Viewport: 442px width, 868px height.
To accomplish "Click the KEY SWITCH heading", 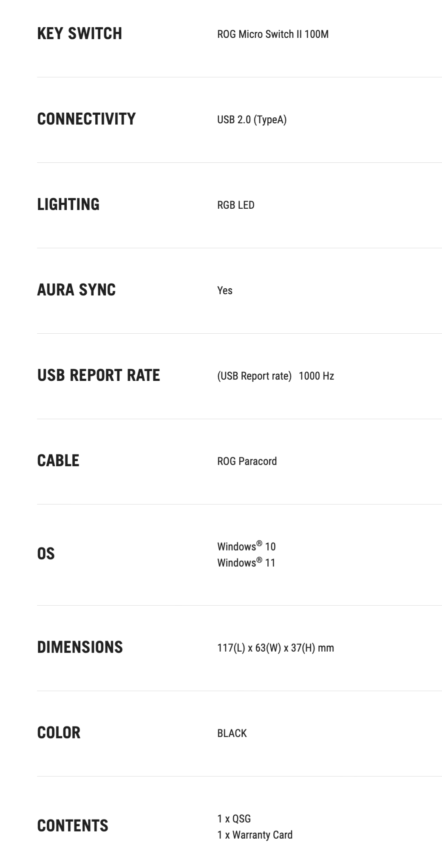I will [x=79, y=34].
